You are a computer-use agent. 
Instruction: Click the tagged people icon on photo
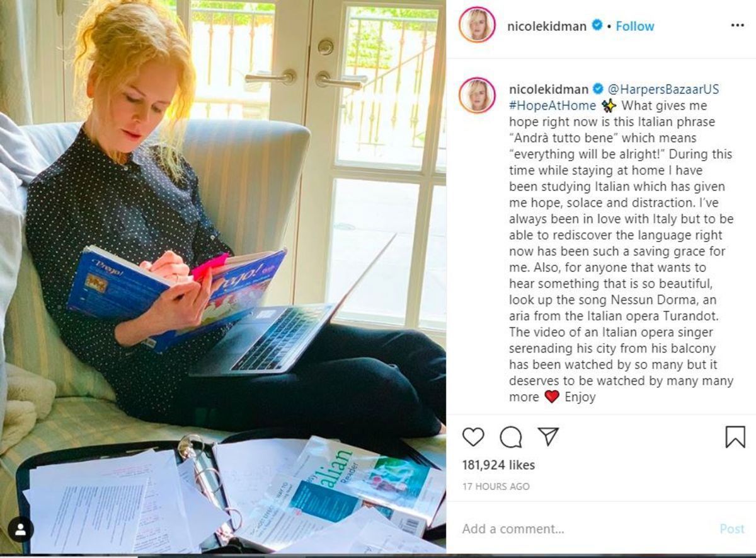[21, 529]
